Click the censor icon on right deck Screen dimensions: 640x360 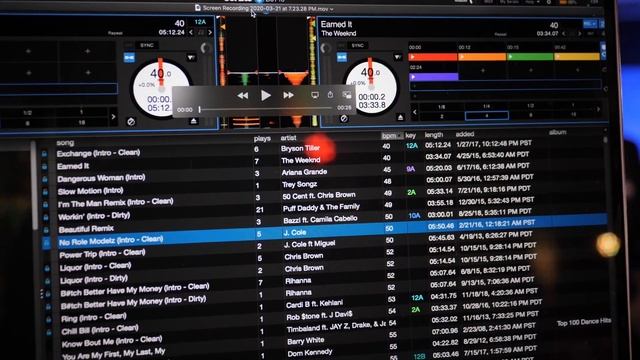tap(344, 118)
